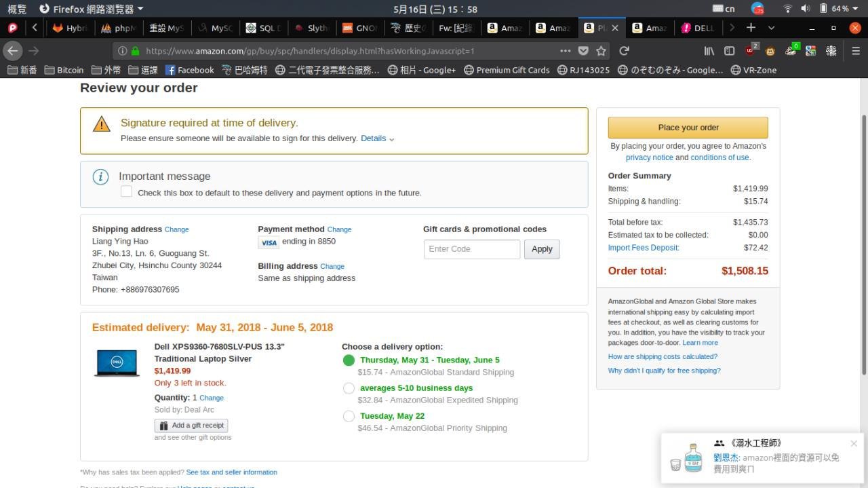868x488 pixels.
Task: Open the Wi-Fi network indicator
Action: pos(787,9)
